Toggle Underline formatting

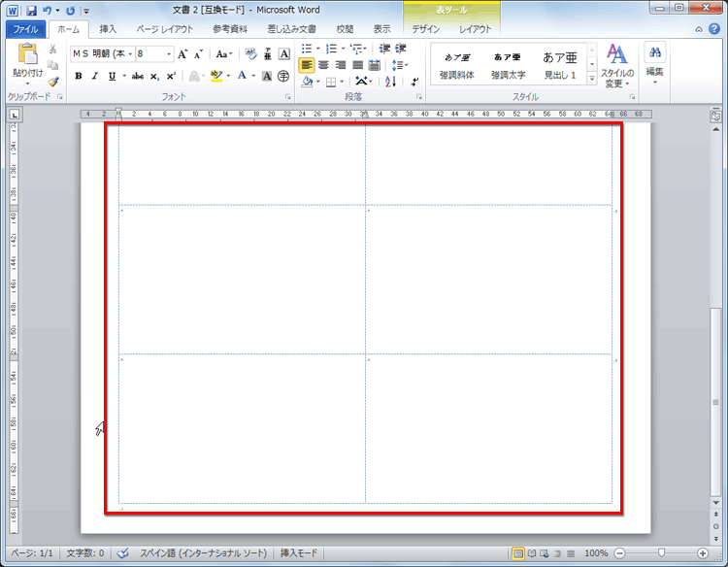[x=112, y=76]
